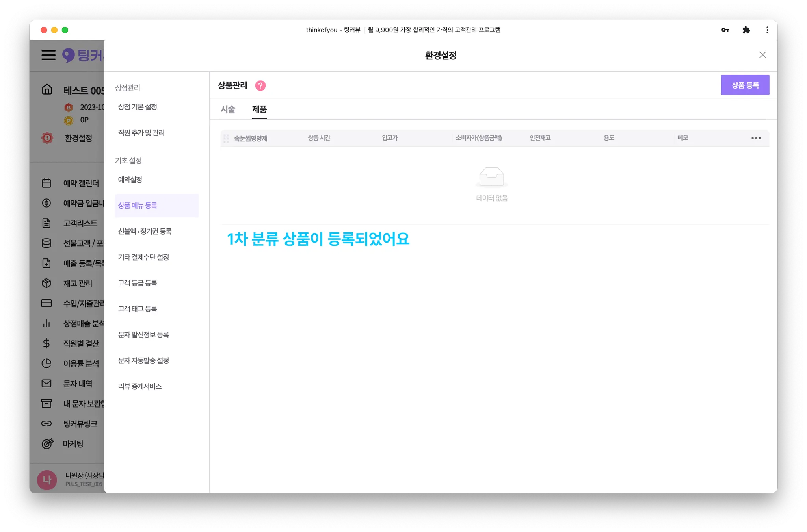The image size is (807, 532).
Task: Open 문자 자동발송 설정 settings
Action: 143,361
